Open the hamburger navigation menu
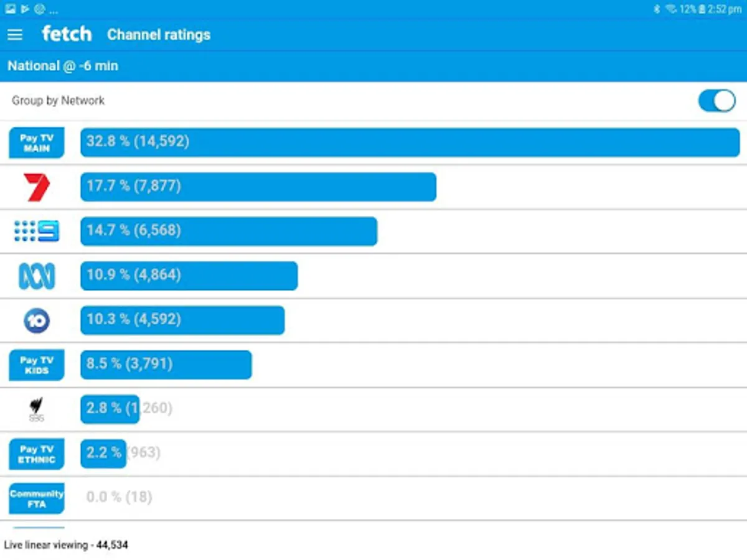 pos(15,35)
